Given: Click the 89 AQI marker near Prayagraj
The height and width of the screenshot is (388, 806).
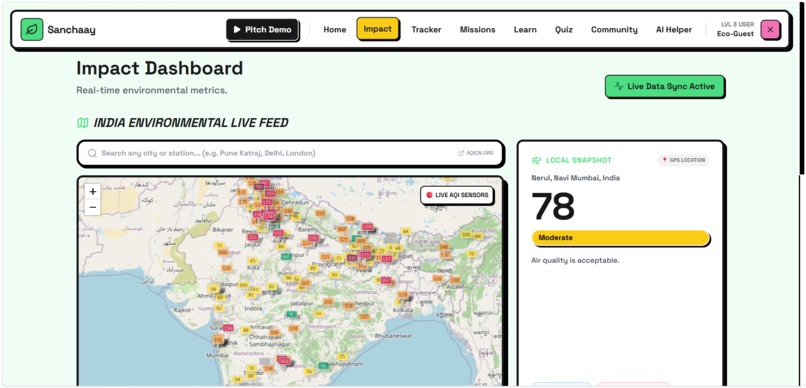Looking at the screenshot, I should point(313,268).
